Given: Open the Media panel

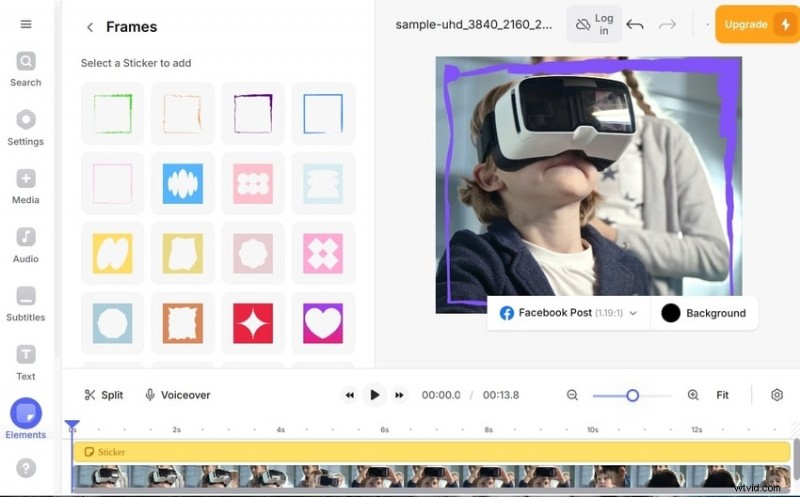Looking at the screenshot, I should (26, 187).
